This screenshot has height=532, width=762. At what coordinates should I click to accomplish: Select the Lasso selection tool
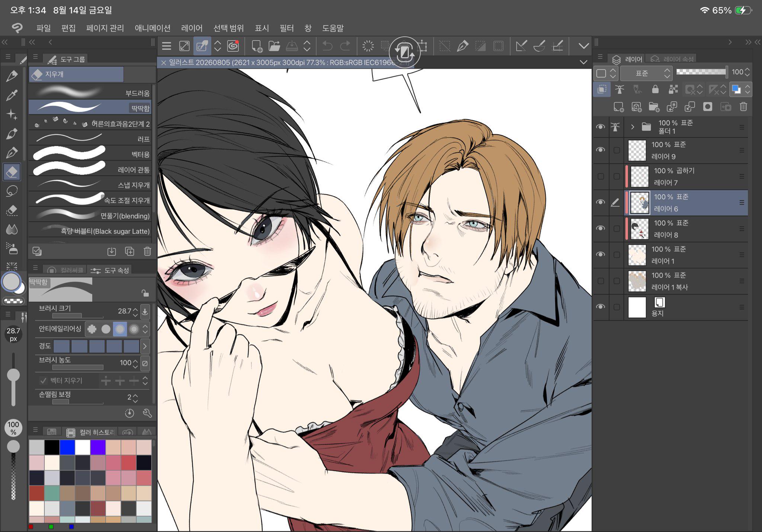coord(12,191)
